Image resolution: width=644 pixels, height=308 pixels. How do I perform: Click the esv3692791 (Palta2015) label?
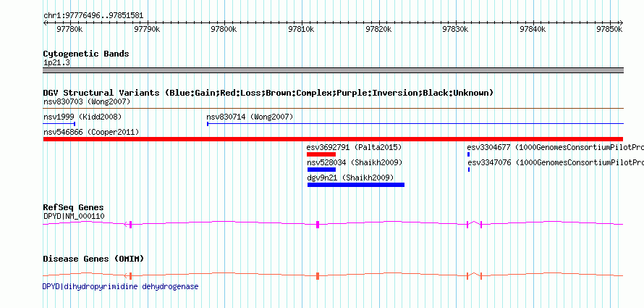(354, 147)
